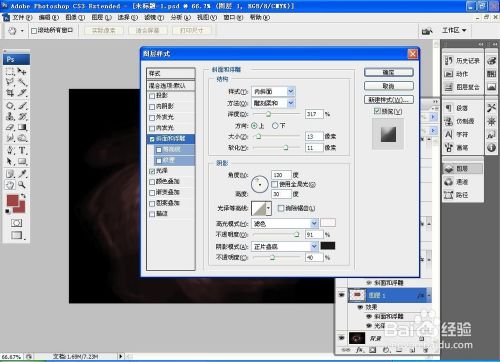500x362 pixels.
Task: Uncheck the 光泽 (Satin) style checkbox
Action: pyautogui.click(x=152, y=171)
